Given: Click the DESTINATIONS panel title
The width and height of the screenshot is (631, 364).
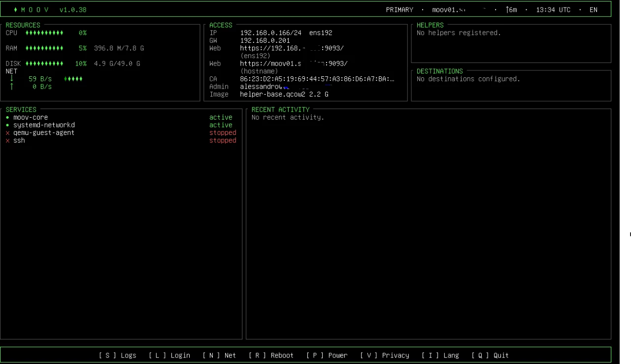Looking at the screenshot, I should (440, 71).
